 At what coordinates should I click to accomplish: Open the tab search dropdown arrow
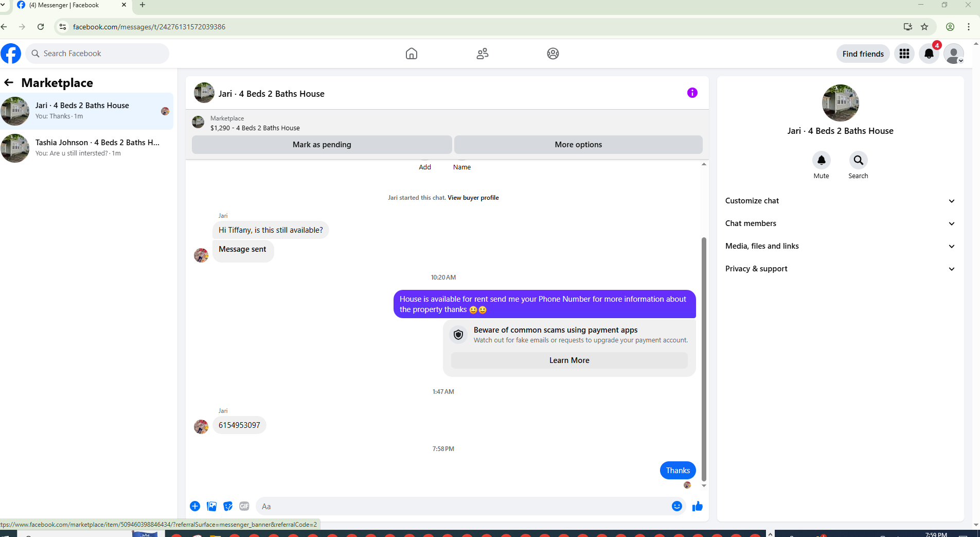3,5
